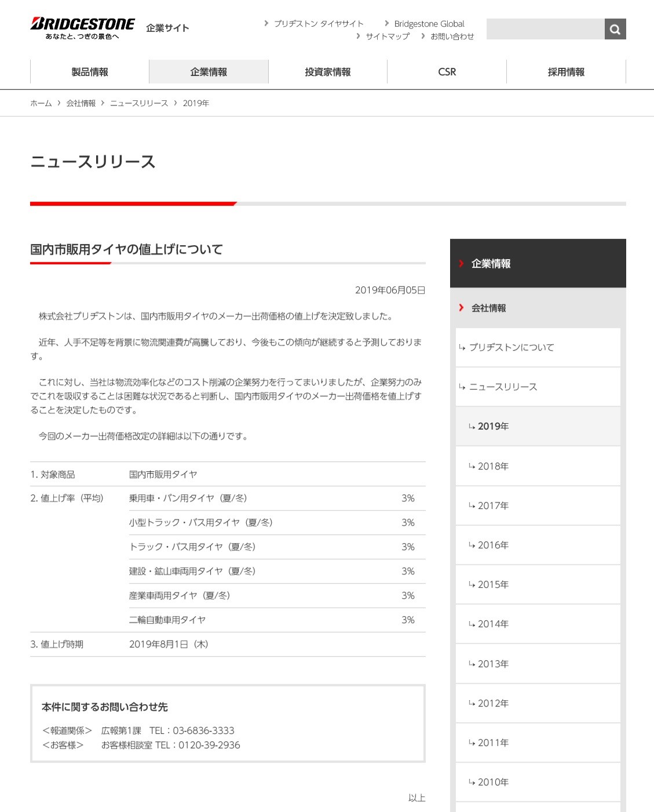Go to ブリヂストン タイヤサイト link
Image resolution: width=654 pixels, height=812 pixels.
(319, 24)
